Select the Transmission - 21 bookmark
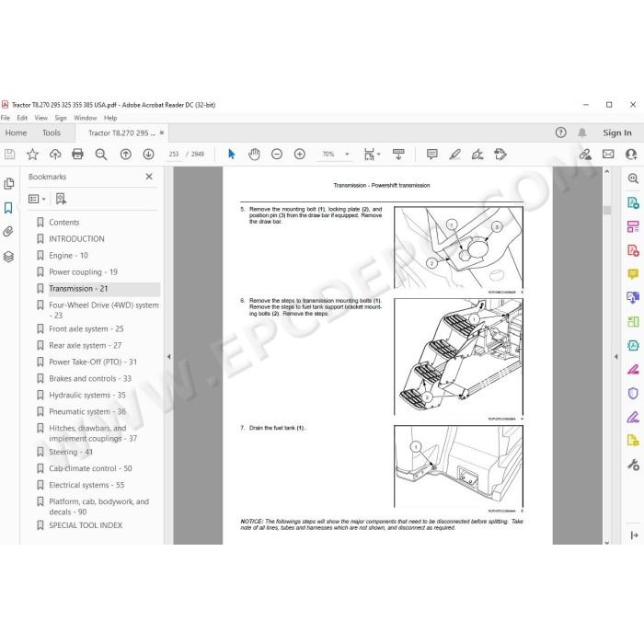644x644 pixels. [x=78, y=289]
